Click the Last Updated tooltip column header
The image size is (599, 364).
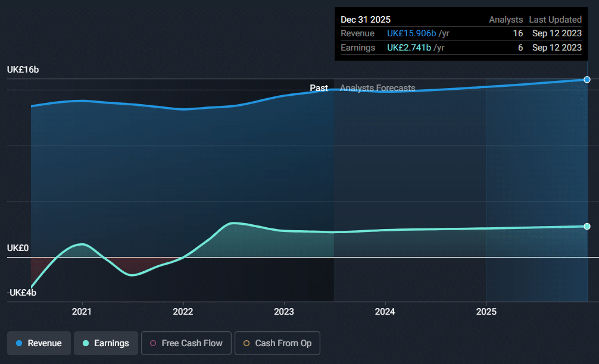tap(555, 20)
